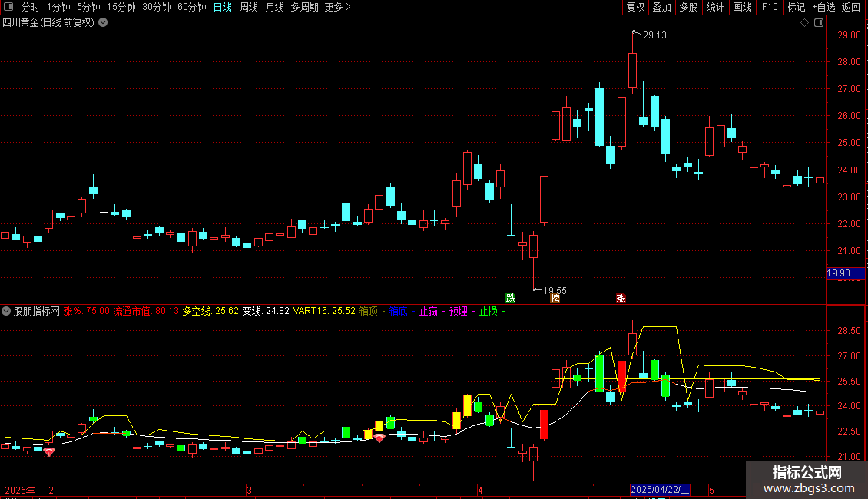Open the 画线 drawing tools
868x499 pixels.
742,7
